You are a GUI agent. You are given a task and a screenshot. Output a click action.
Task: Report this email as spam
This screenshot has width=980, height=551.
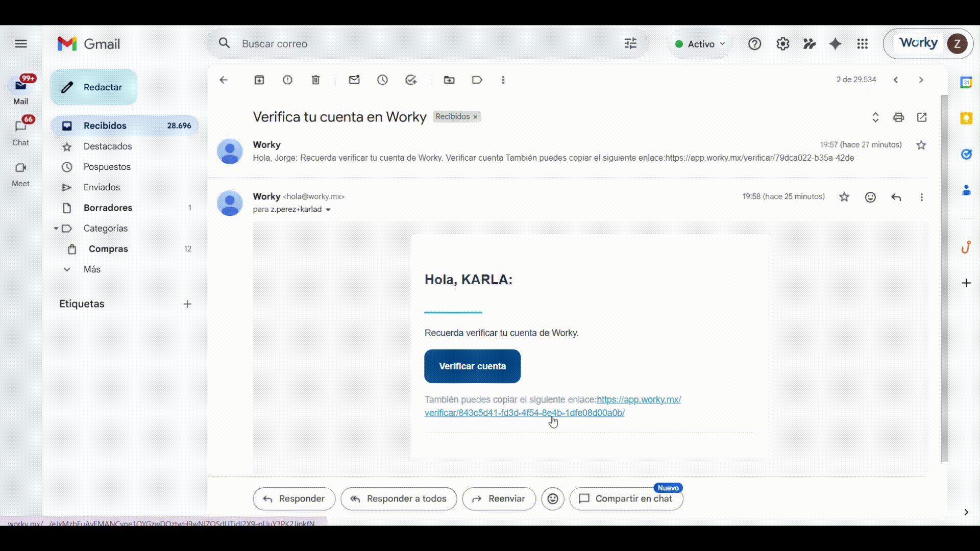pyautogui.click(x=288, y=80)
